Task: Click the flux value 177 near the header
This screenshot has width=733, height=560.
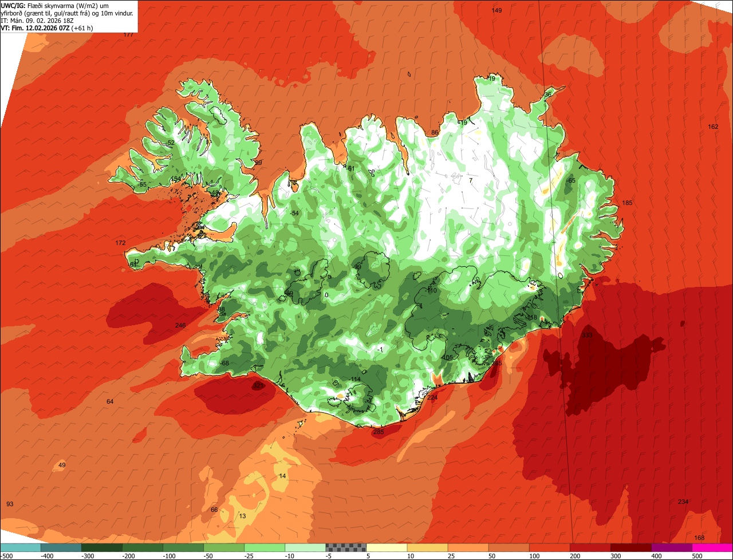Action: 128,34
